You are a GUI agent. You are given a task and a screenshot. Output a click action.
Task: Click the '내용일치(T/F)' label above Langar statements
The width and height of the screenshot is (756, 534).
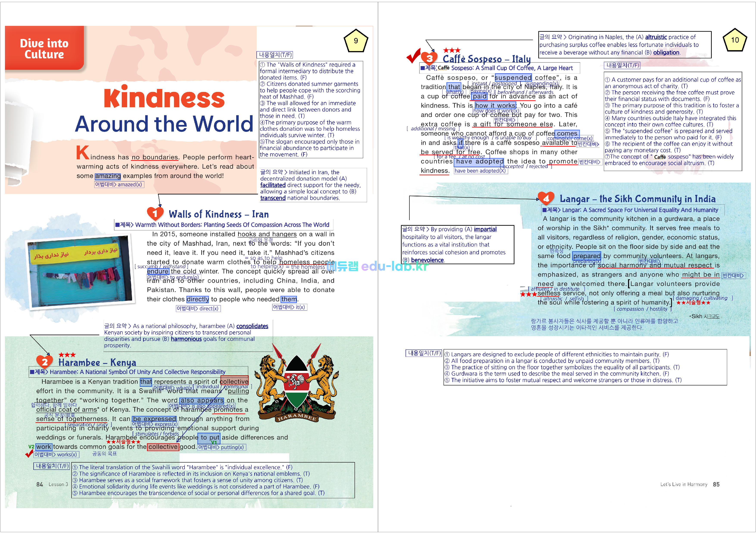424,353
